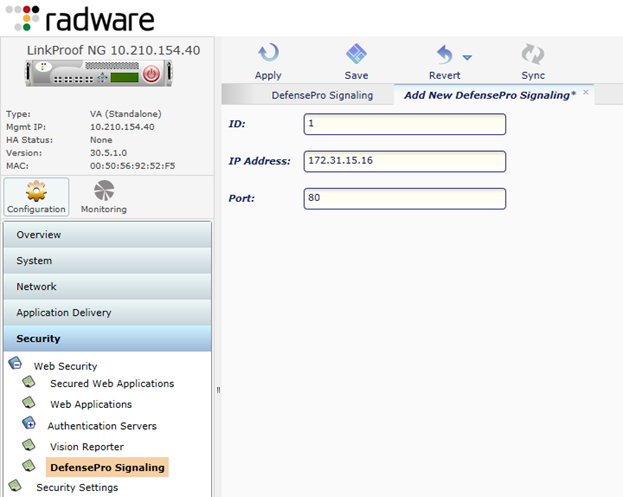623x497 pixels.
Task: Click the sidebar splitter handle
Action: 218,390
